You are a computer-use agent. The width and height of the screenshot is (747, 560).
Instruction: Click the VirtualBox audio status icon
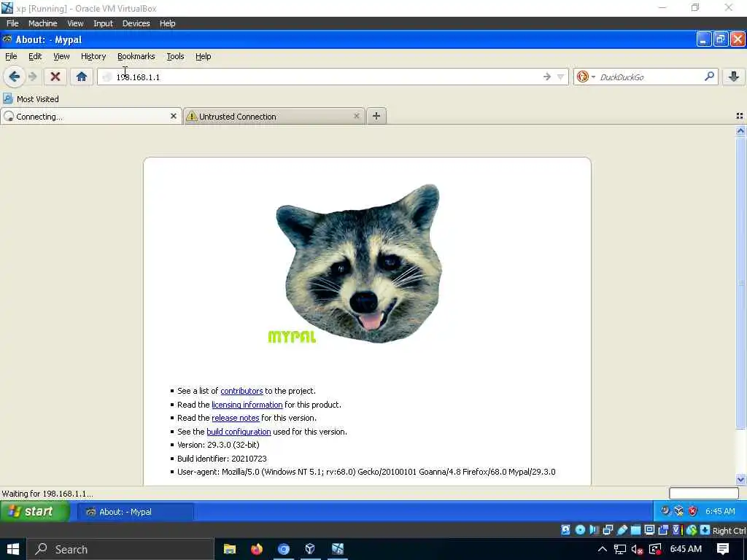tap(594, 530)
